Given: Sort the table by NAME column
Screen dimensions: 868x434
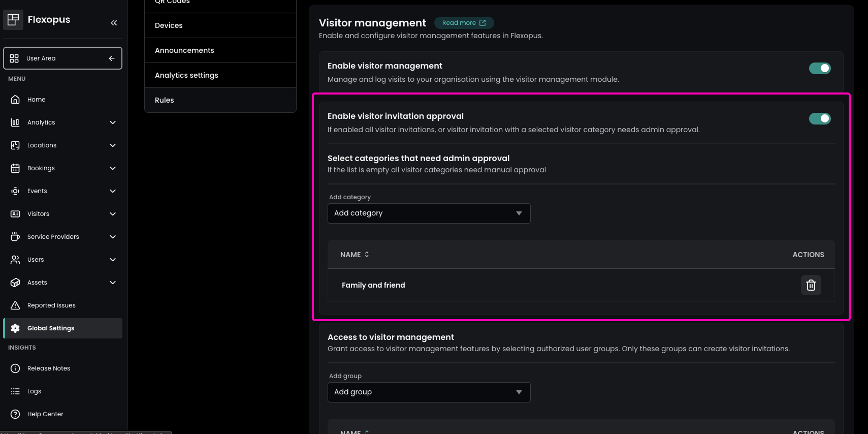Looking at the screenshot, I should [x=355, y=255].
